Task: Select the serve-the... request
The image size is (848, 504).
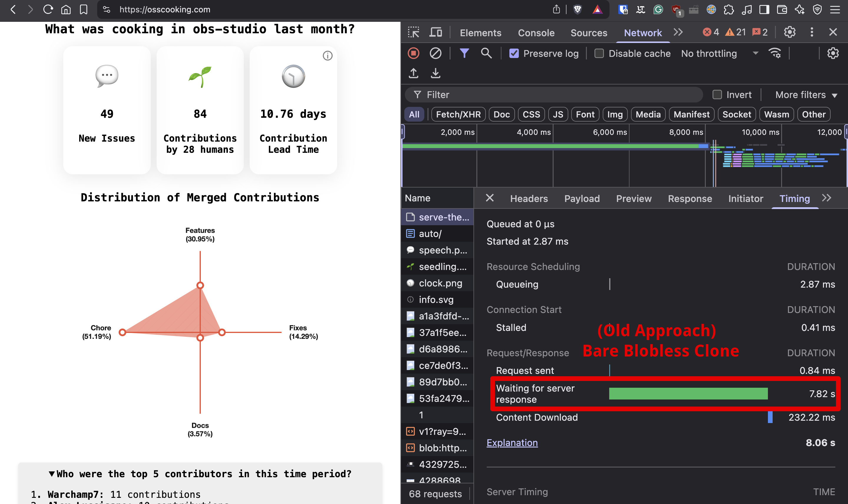Action: point(438,217)
